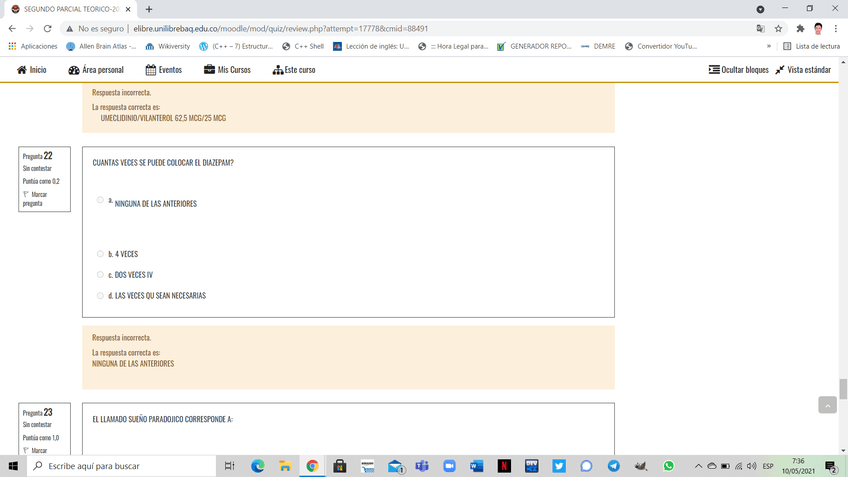Open GENERADOR REPO bookmark
The height and width of the screenshot is (477, 848).
(x=534, y=47)
